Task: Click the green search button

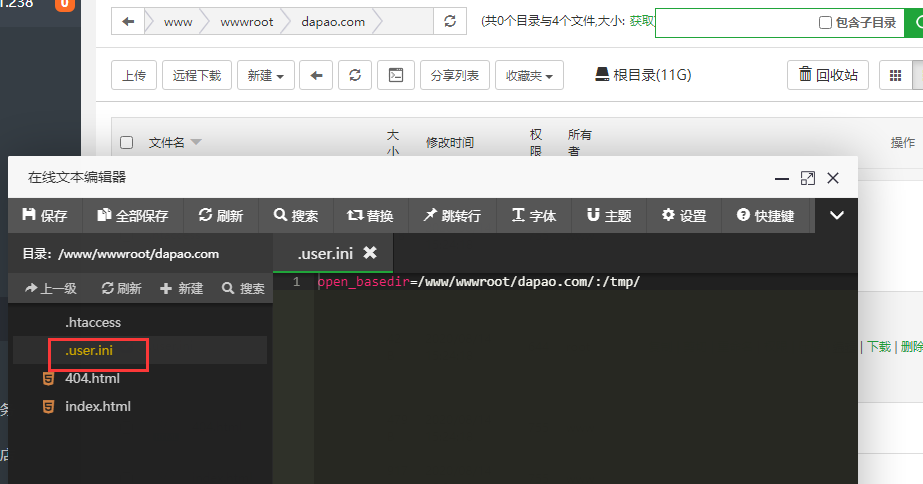Action: [x=914, y=22]
